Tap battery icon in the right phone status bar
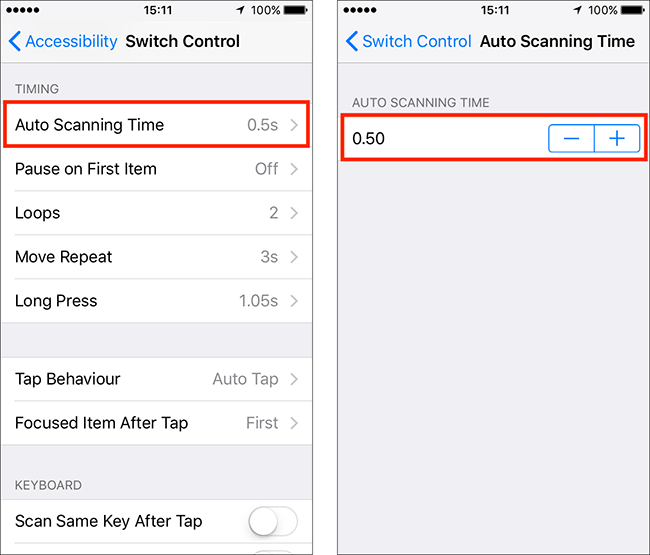The height and width of the screenshot is (555, 650). coord(633,10)
